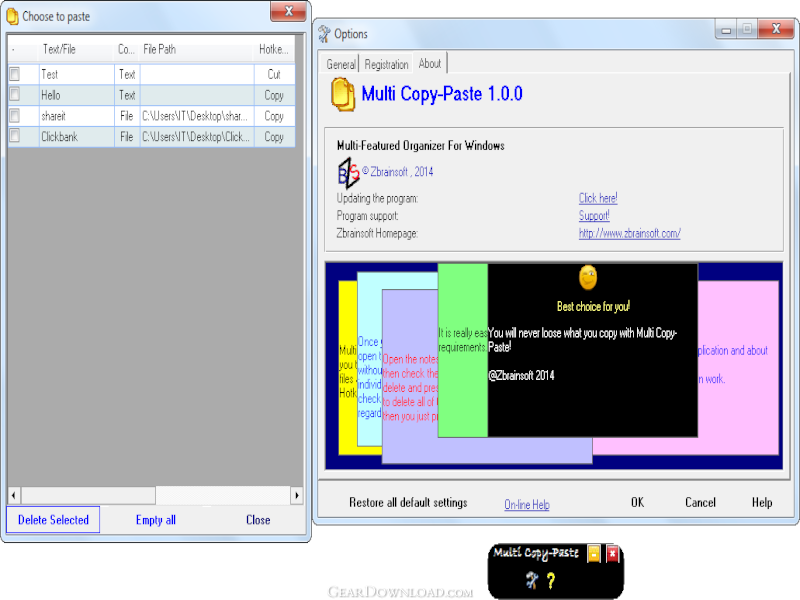
Task: Close the Choose to paste window
Action: (x=288, y=11)
